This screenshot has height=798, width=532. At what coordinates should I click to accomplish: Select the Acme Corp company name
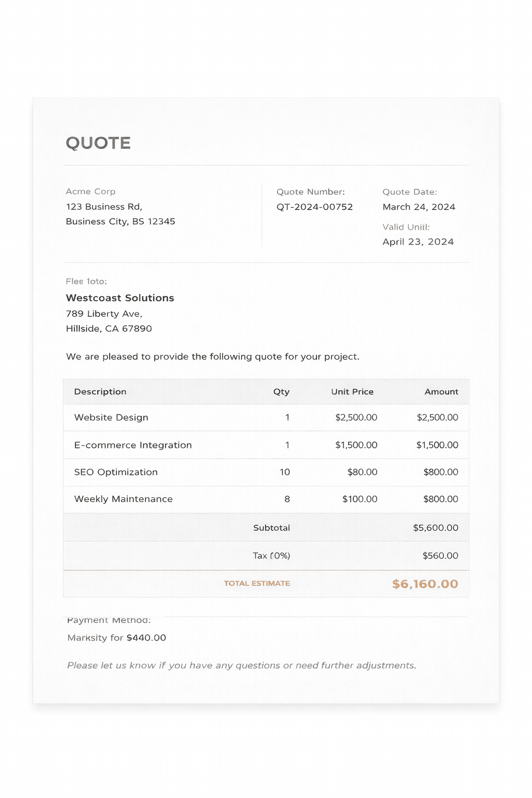[90, 192]
